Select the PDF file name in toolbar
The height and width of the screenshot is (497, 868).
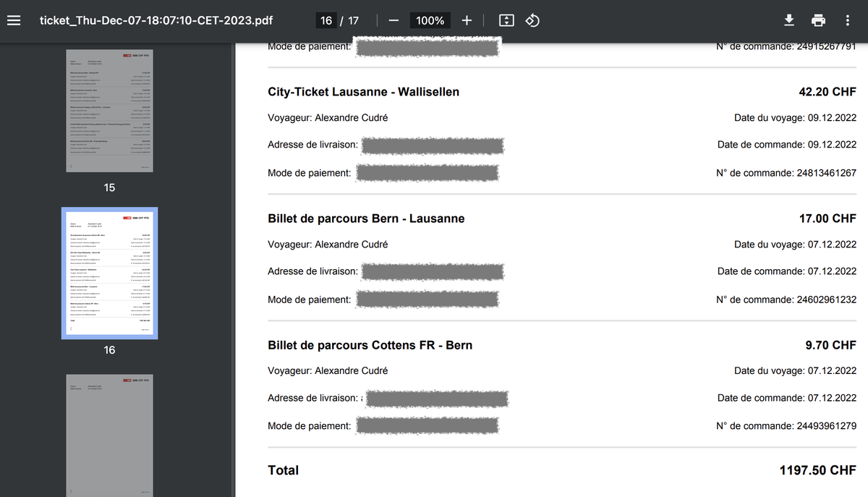pyautogui.click(x=156, y=20)
